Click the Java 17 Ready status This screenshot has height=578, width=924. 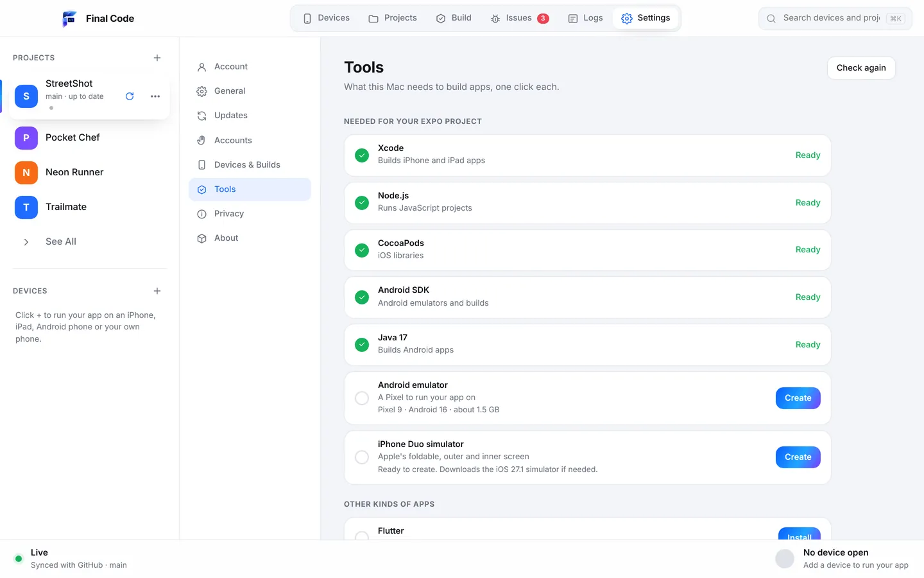coord(808,345)
